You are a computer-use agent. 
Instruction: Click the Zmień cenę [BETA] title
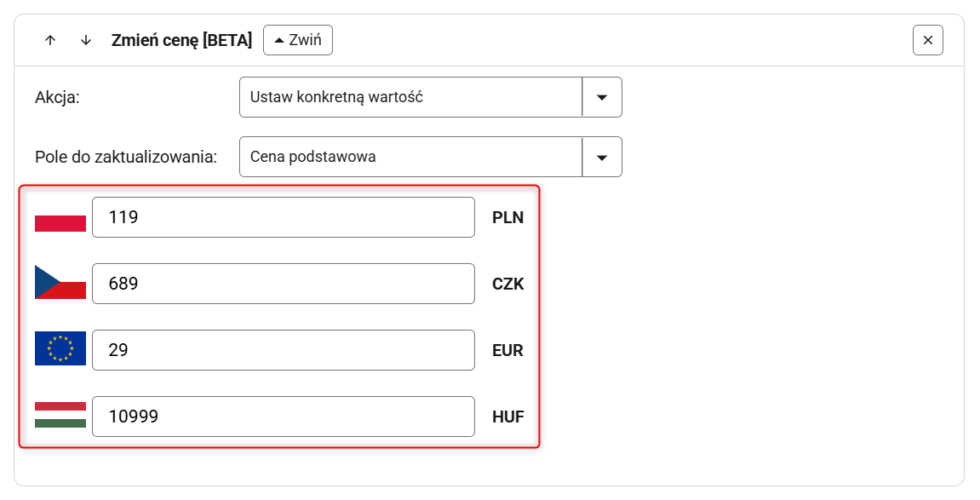pyautogui.click(x=181, y=40)
